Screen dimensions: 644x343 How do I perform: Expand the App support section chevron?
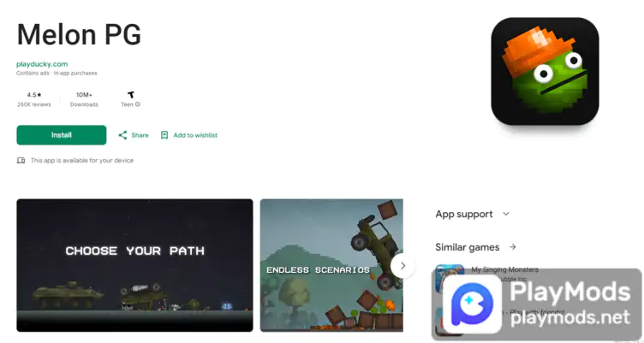tap(506, 214)
